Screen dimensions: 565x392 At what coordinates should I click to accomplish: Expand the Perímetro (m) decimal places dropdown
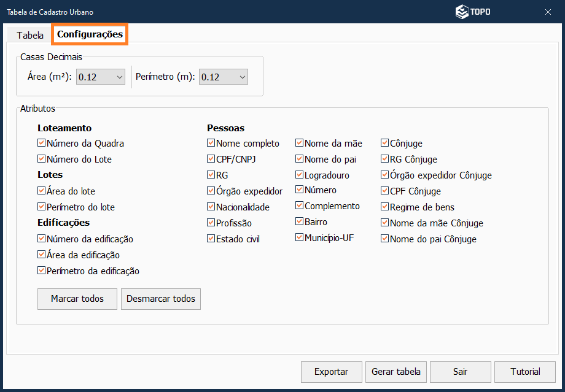pos(224,77)
